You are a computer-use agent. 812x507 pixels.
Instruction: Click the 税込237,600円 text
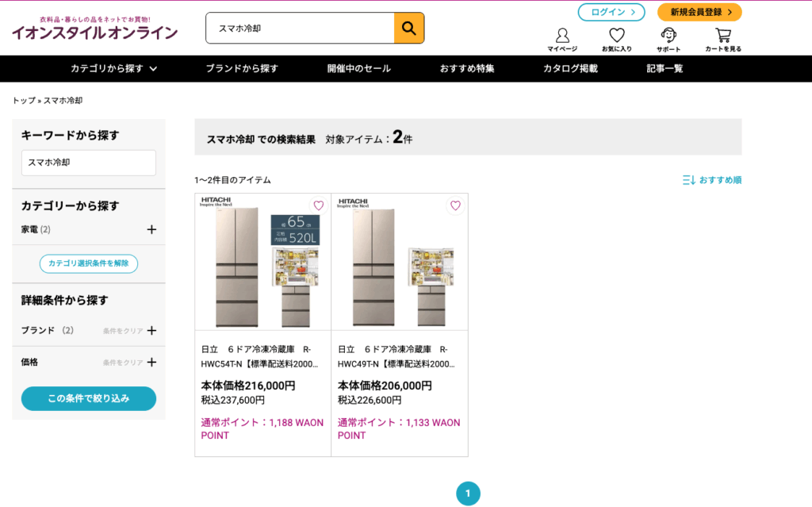pyautogui.click(x=233, y=400)
